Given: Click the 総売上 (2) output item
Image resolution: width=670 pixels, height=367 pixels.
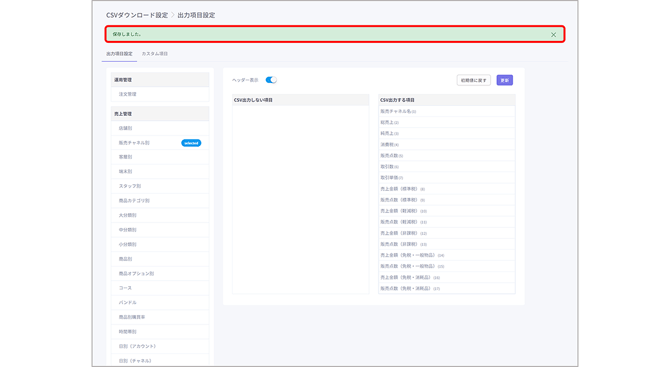Looking at the screenshot, I should [447, 122].
